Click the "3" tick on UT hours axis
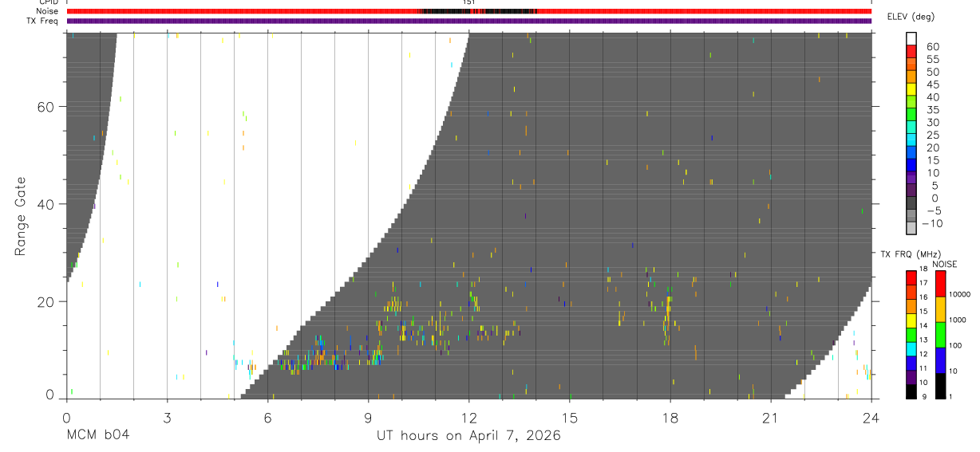980x452 pixels. point(167,417)
